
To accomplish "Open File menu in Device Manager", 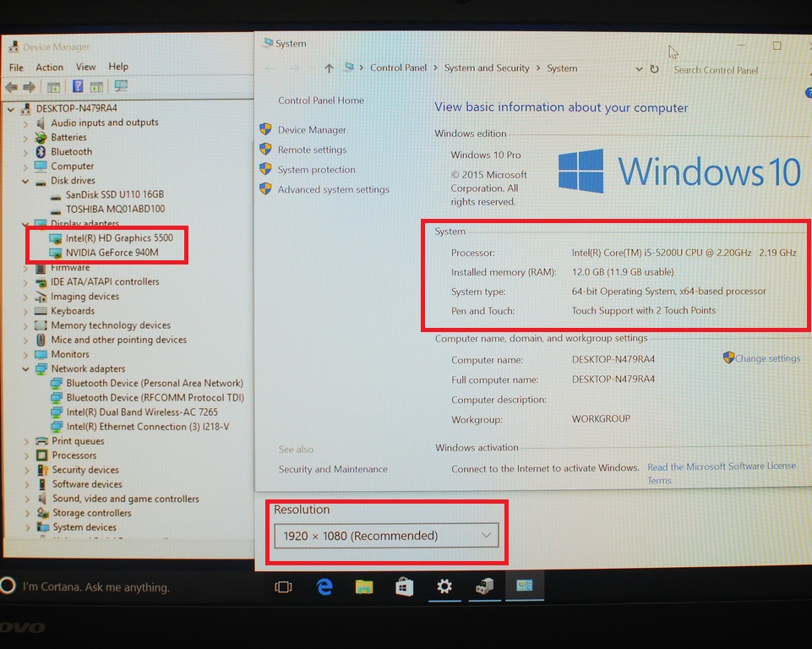I will (x=16, y=68).
